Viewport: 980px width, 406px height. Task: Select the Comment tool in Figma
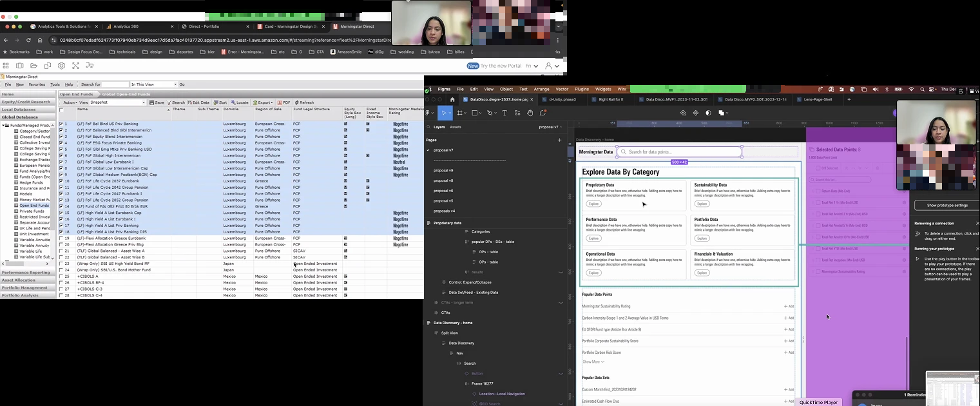(543, 113)
